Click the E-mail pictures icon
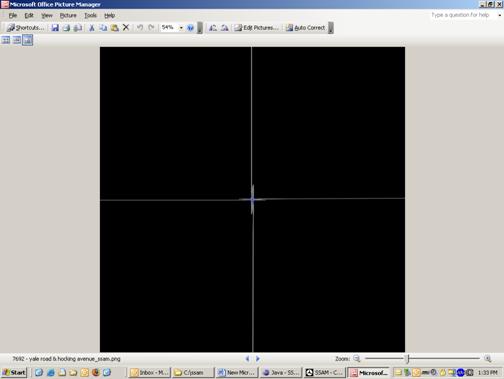Screen dimensions: 504x379 pos(78,28)
